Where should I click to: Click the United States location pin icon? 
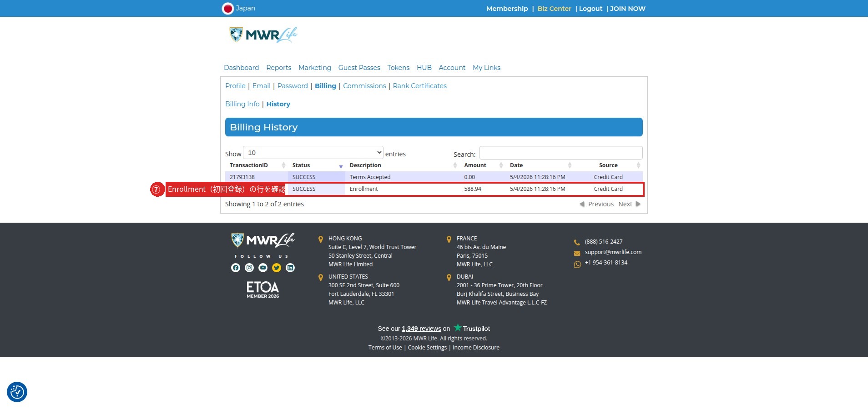321,277
